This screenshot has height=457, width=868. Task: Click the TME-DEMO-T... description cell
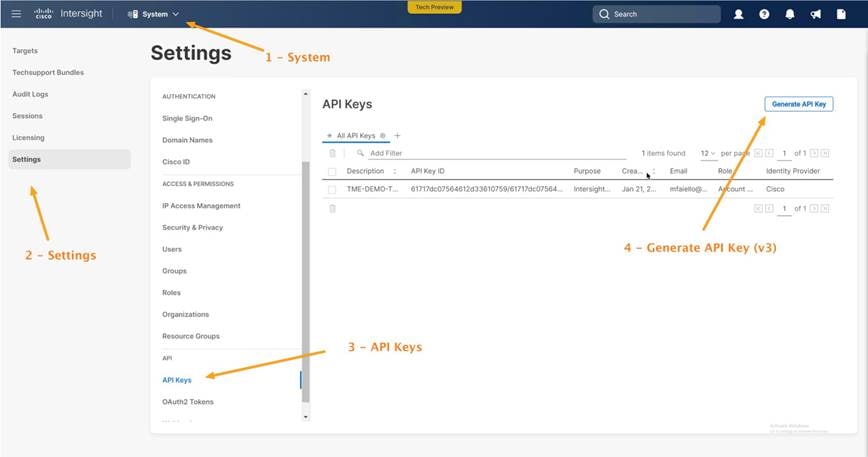pos(372,189)
